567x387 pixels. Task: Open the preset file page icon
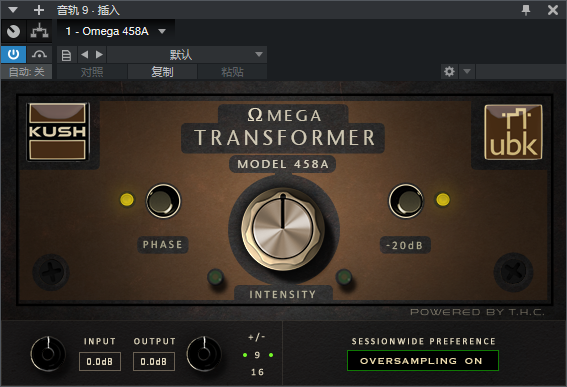click(66, 55)
